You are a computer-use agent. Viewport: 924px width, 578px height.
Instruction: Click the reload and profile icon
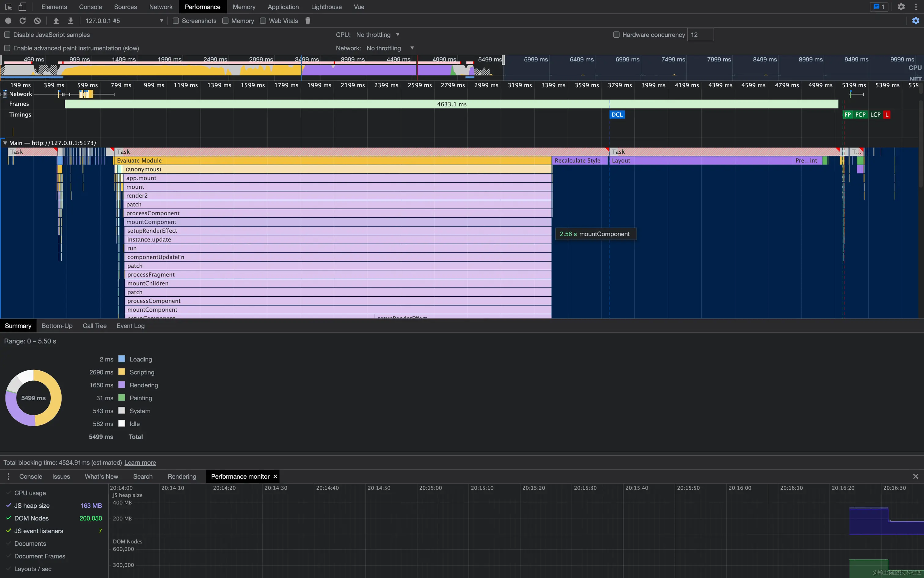(23, 21)
